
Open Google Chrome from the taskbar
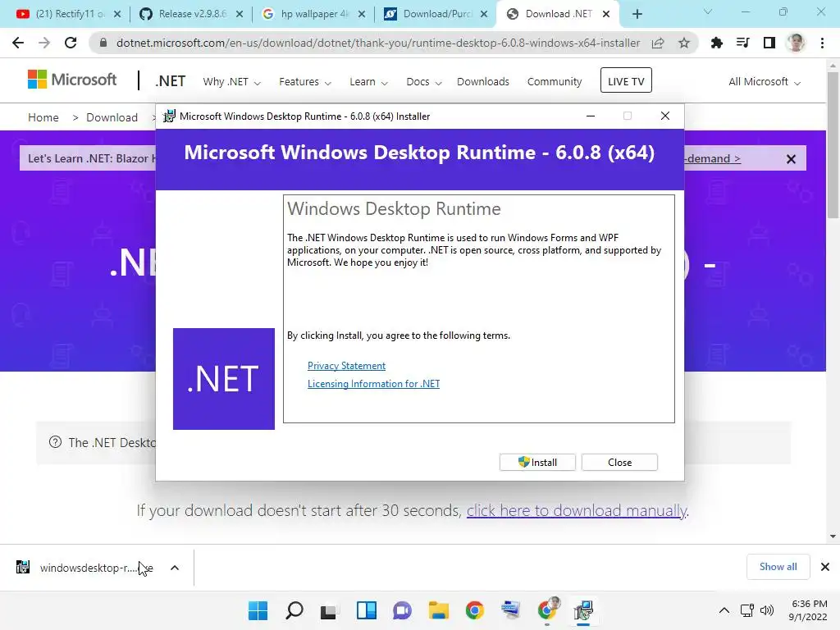click(x=475, y=610)
